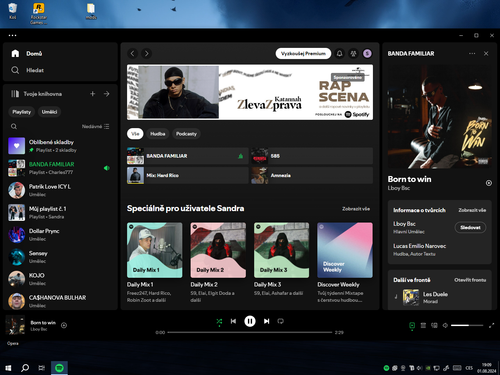Open Windows taskbar search
The image size is (500, 375).
(25, 368)
